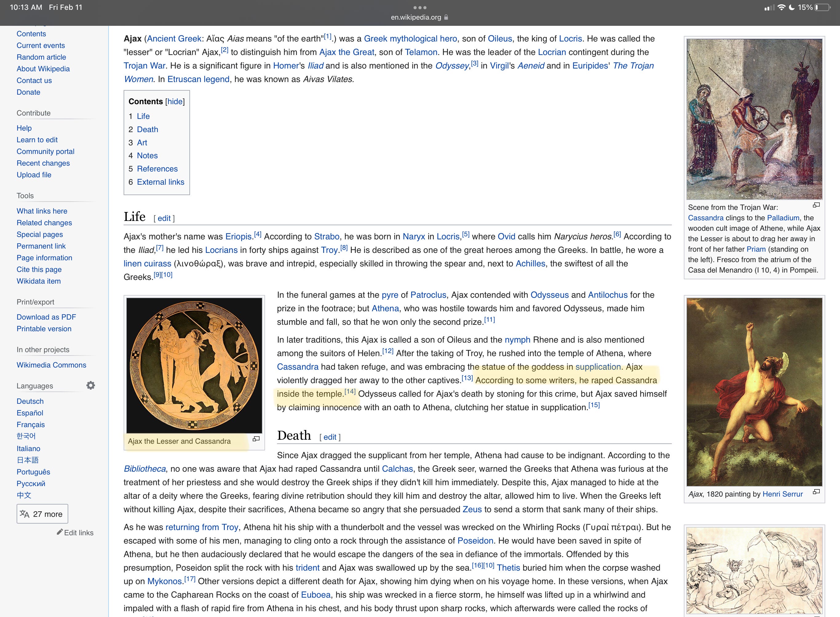Image resolution: width=840 pixels, height=617 pixels.
Task: Open the 1820 Ajax painting thumbnail
Action: pos(754,392)
